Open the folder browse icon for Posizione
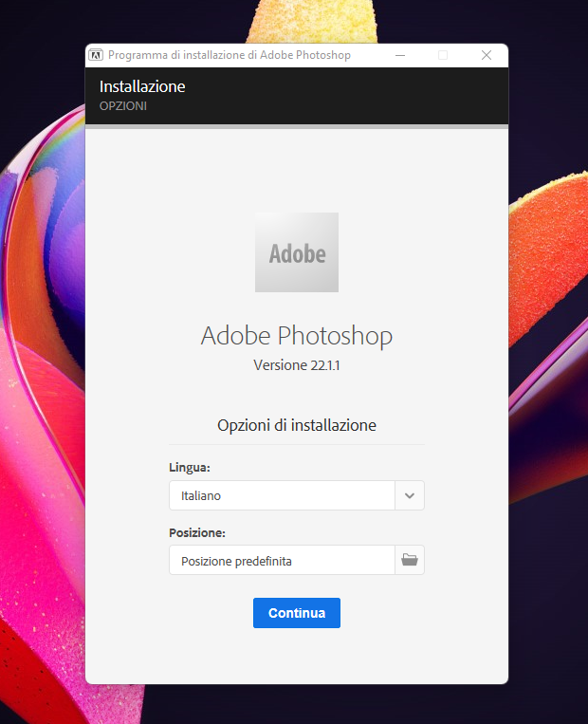Viewport: 588px width, 724px height. pos(409,560)
